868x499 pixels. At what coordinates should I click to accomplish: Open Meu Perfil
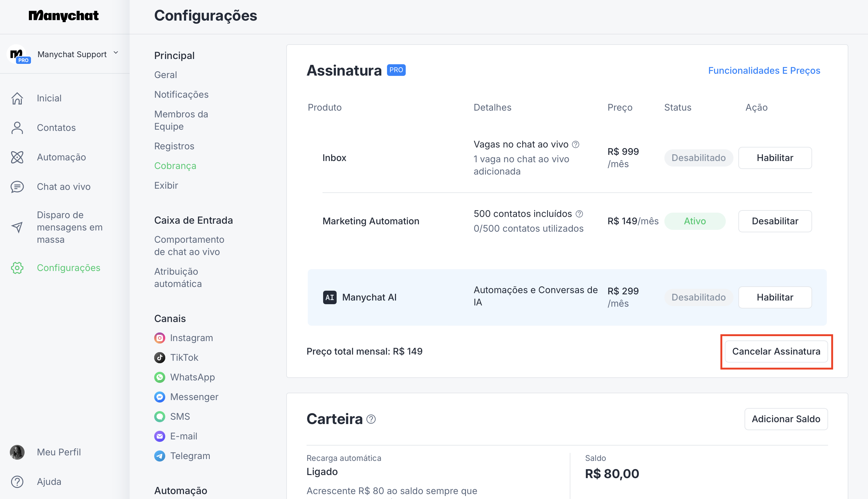point(59,452)
